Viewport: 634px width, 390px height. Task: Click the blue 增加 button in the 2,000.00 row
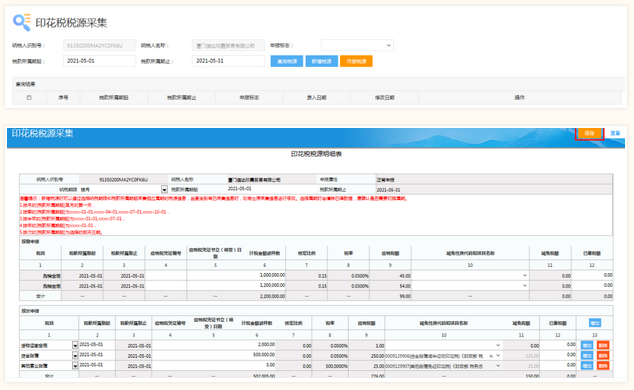pyautogui.click(x=587, y=345)
